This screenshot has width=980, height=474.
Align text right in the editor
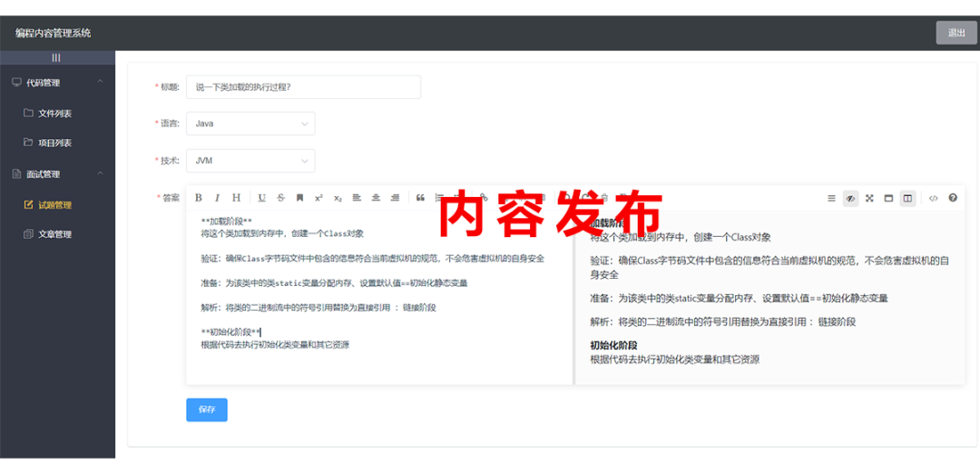pyautogui.click(x=395, y=198)
